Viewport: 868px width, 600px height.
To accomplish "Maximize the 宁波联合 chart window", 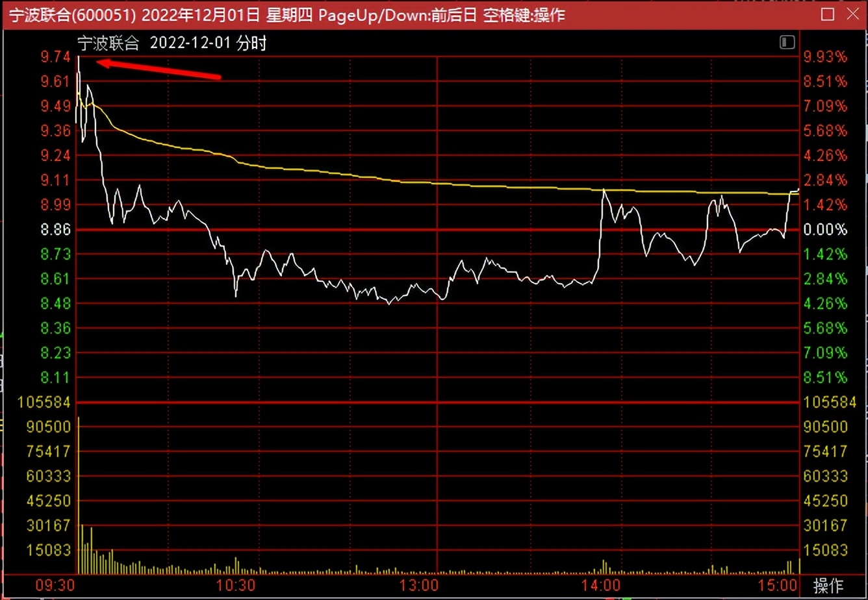I will (x=828, y=14).
